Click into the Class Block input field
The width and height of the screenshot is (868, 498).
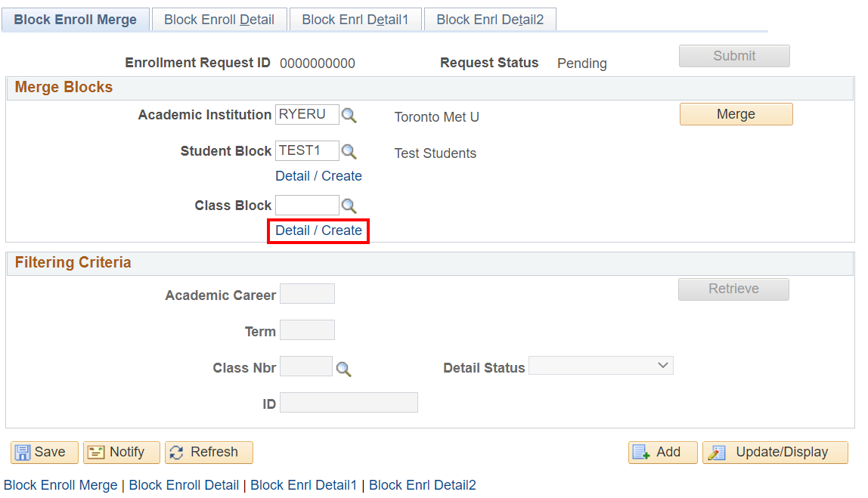307,205
